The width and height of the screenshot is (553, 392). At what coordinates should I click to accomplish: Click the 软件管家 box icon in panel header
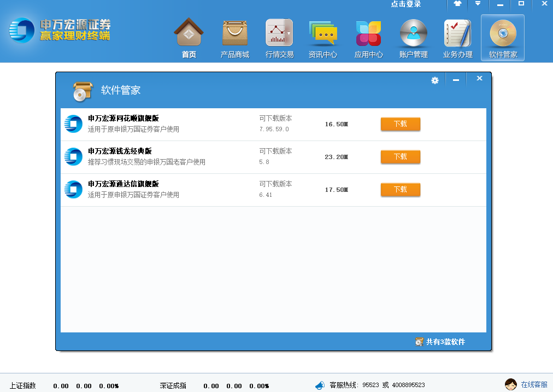pyautogui.click(x=83, y=91)
